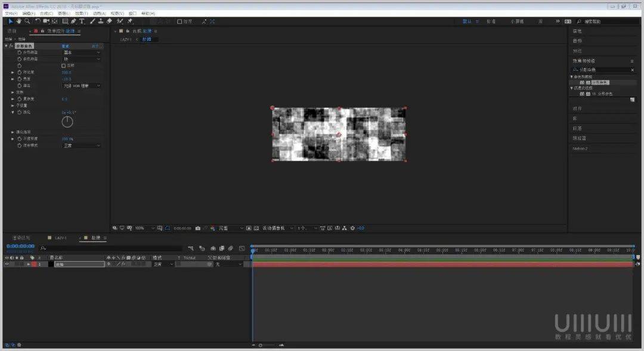Viewport: 644px width, 351px height.
Task: Click the composition mini-flowchart icon in timeline
Action: (191, 249)
